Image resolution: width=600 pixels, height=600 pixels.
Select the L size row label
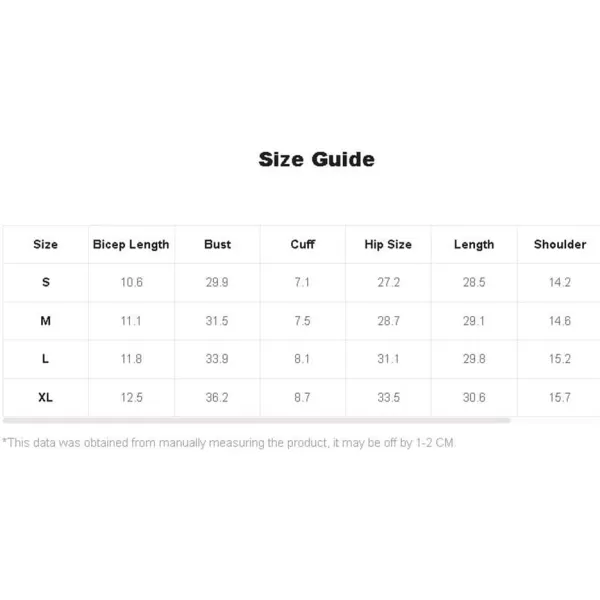(46, 359)
